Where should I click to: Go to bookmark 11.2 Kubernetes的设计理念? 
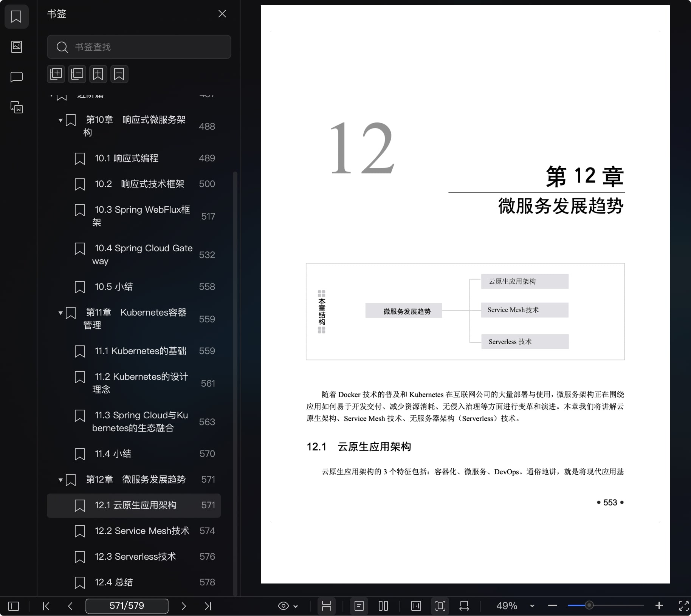(x=134, y=383)
